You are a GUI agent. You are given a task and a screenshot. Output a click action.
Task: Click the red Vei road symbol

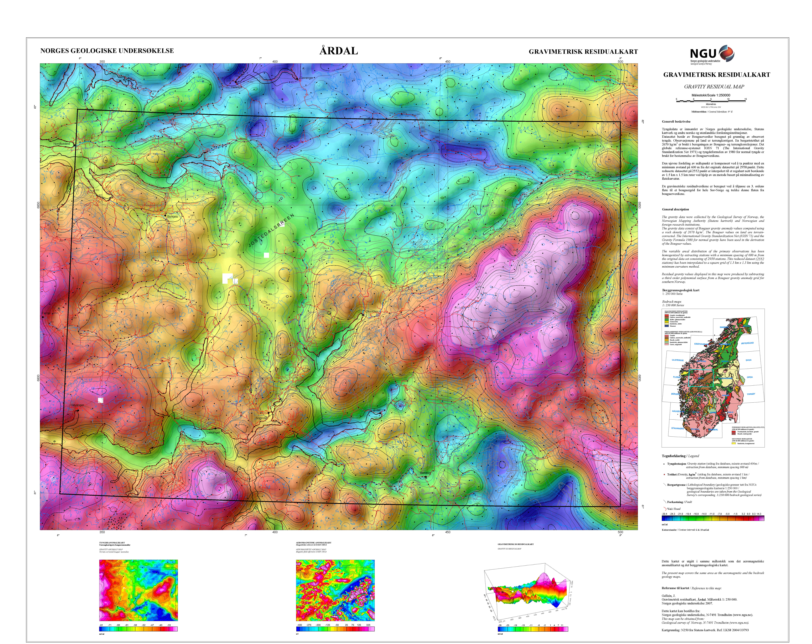tap(665, 509)
